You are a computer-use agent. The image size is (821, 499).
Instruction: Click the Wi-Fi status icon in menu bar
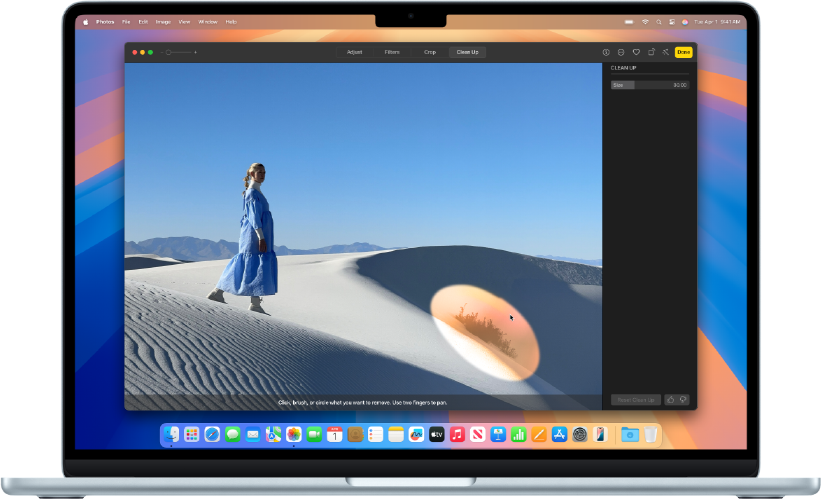pyautogui.click(x=645, y=22)
